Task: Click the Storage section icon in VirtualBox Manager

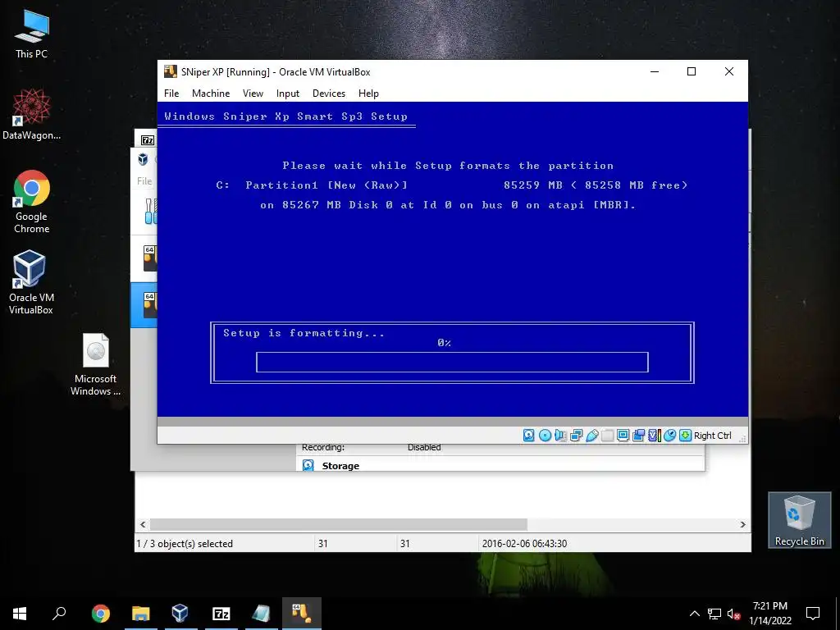Action: (308, 466)
